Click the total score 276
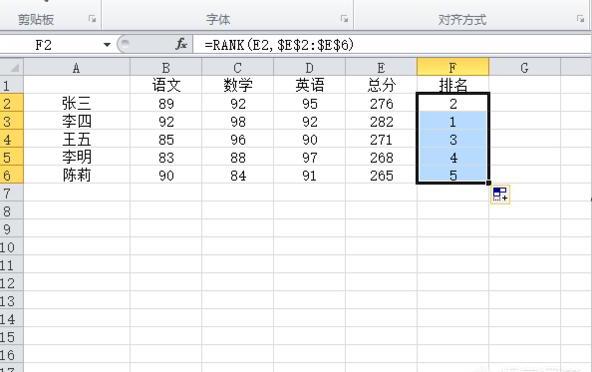 (381, 103)
